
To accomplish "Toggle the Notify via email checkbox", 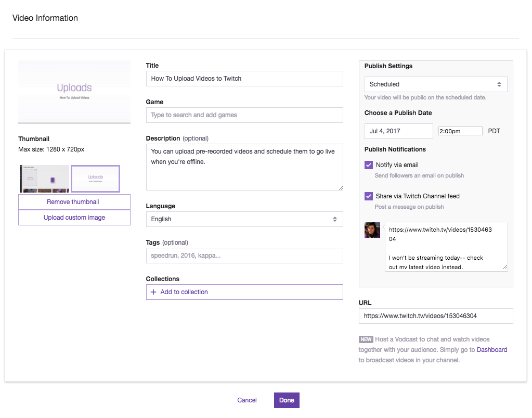I will click(x=369, y=165).
